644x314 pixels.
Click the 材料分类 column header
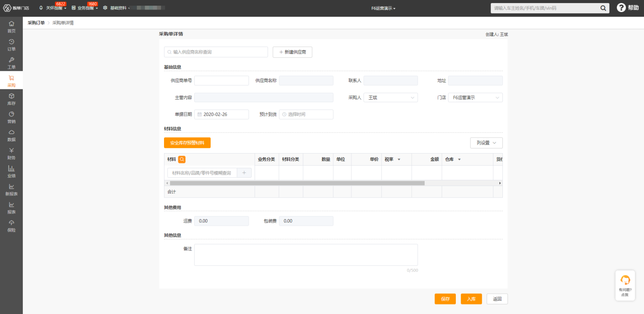click(290, 160)
